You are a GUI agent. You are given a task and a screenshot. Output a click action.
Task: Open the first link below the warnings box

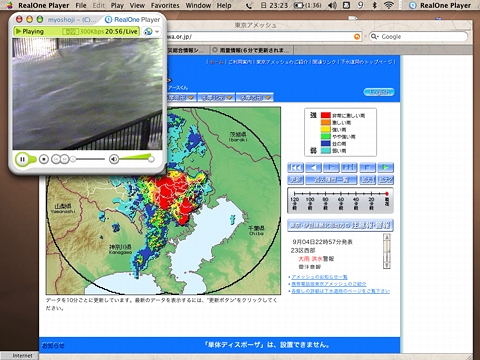click(x=319, y=277)
